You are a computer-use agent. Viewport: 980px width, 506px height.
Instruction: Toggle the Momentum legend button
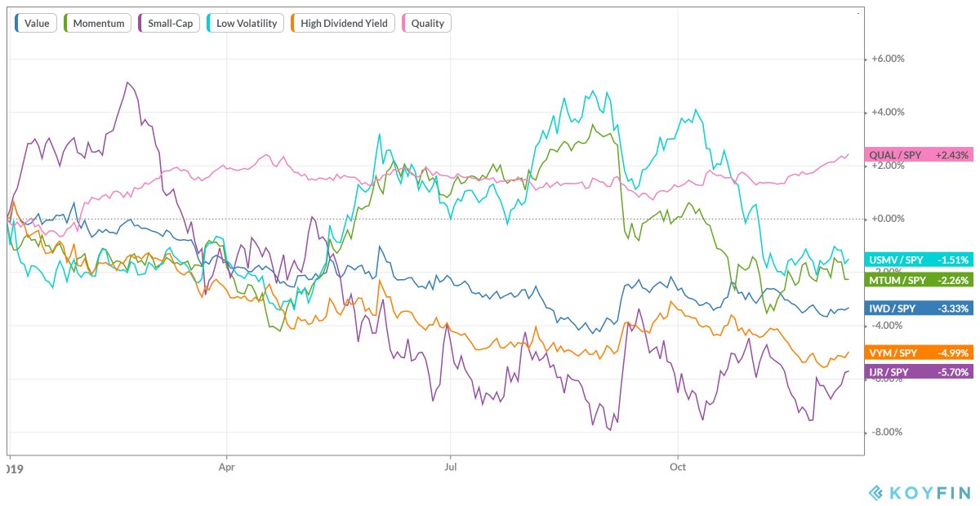click(x=96, y=23)
